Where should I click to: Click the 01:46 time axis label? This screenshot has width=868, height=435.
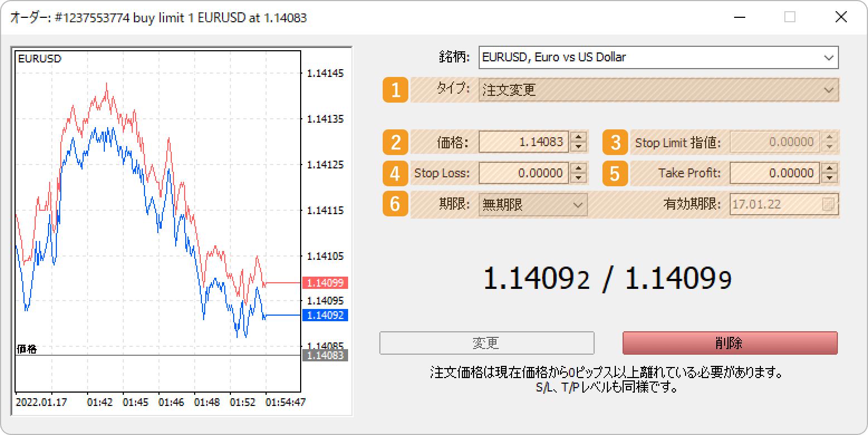(171, 402)
